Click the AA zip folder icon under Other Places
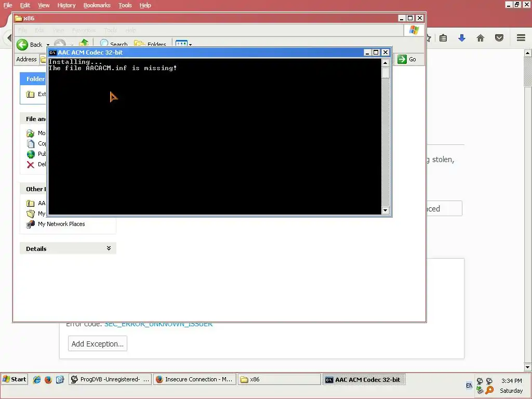Screen dimensions: 532x399 [x=31, y=203]
